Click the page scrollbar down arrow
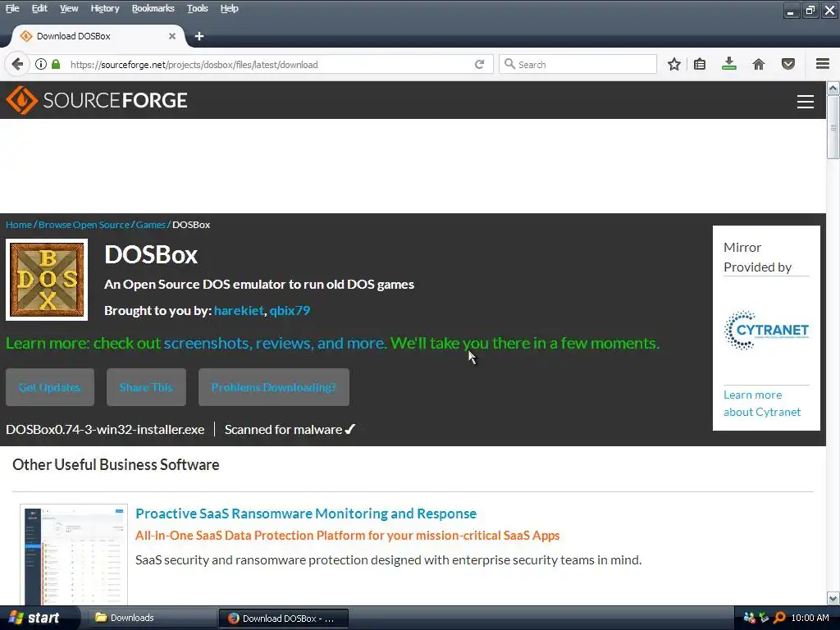The image size is (840, 630). point(833,598)
